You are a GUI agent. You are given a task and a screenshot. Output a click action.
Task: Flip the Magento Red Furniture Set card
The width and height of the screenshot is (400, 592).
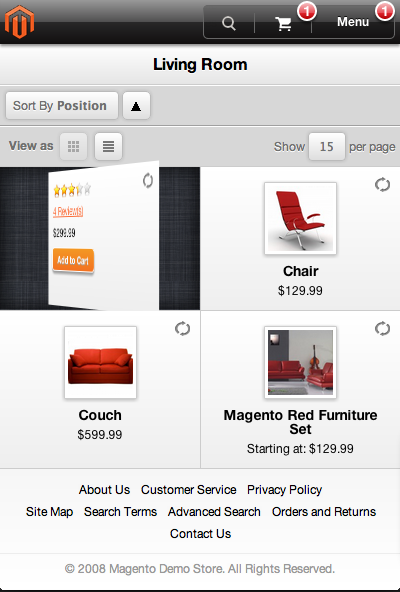tap(382, 328)
